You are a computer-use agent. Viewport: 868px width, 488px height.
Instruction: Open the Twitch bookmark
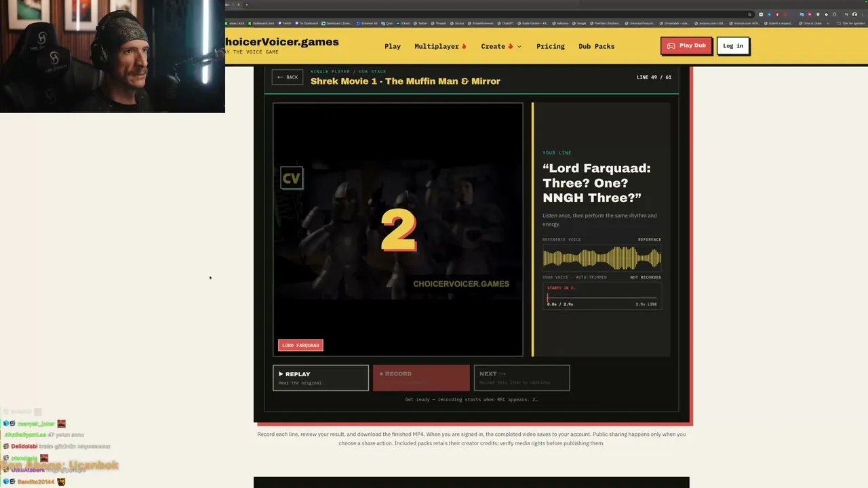(x=285, y=23)
